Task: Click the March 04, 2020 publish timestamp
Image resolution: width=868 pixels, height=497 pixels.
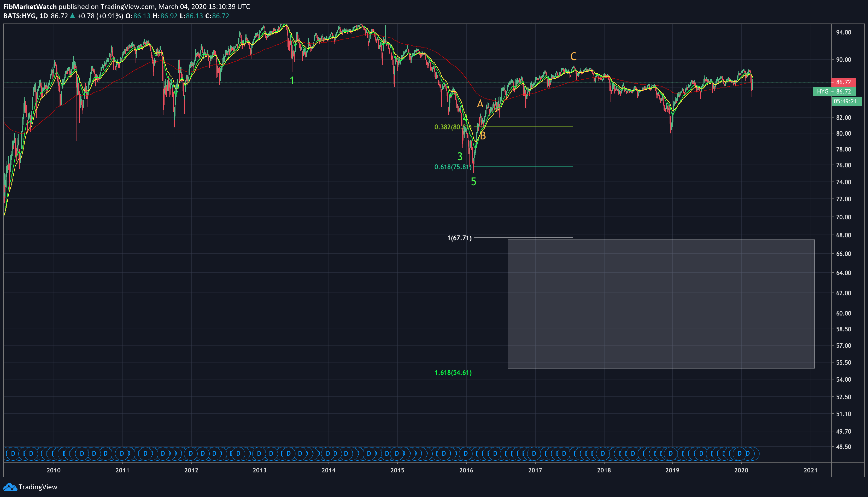Action: click(x=204, y=7)
